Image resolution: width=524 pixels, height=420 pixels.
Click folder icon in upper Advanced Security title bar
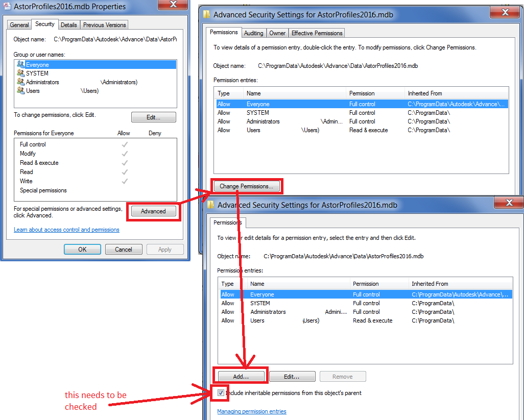pyautogui.click(x=207, y=14)
